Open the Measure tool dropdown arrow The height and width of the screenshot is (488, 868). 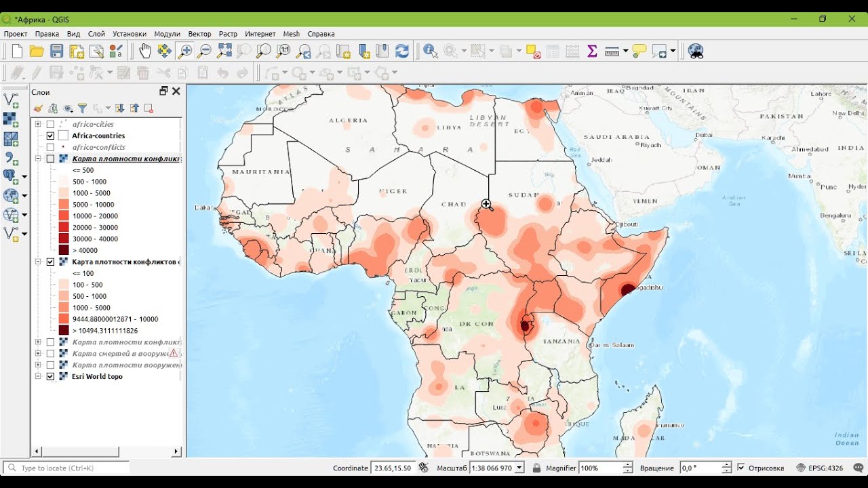625,51
